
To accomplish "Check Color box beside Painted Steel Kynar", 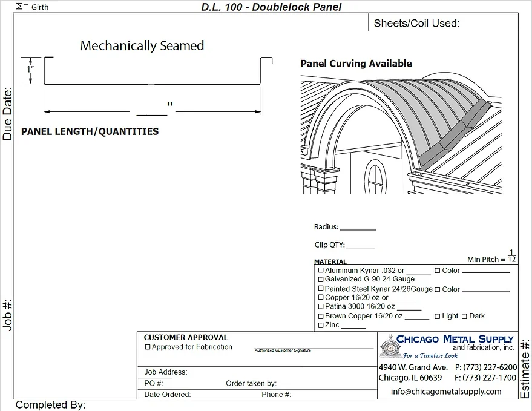I will [438, 289].
